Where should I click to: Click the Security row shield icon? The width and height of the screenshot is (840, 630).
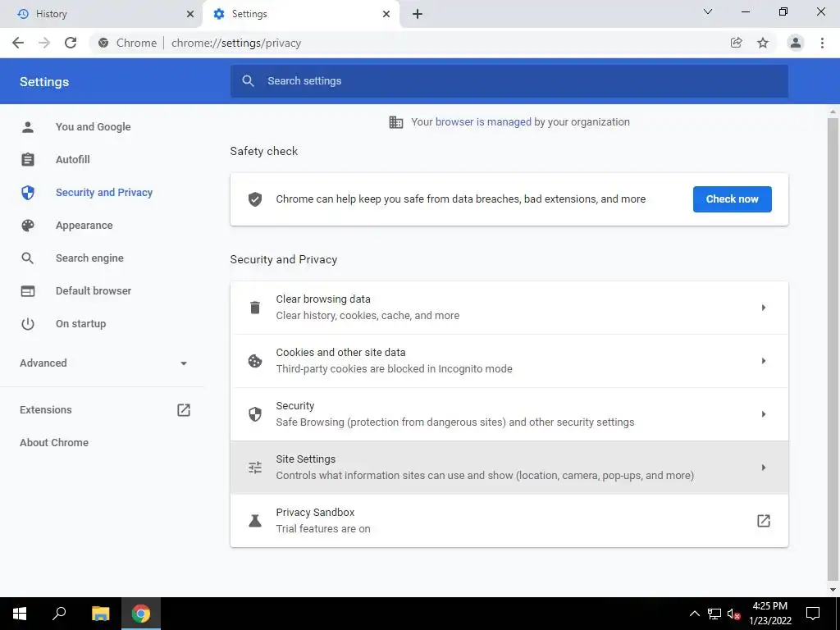click(x=255, y=414)
